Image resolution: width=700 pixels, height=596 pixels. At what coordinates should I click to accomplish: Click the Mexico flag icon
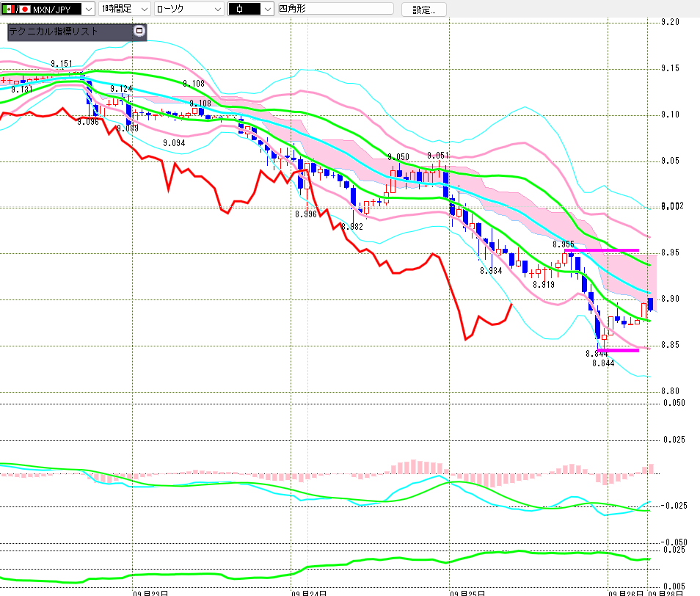(9, 9)
